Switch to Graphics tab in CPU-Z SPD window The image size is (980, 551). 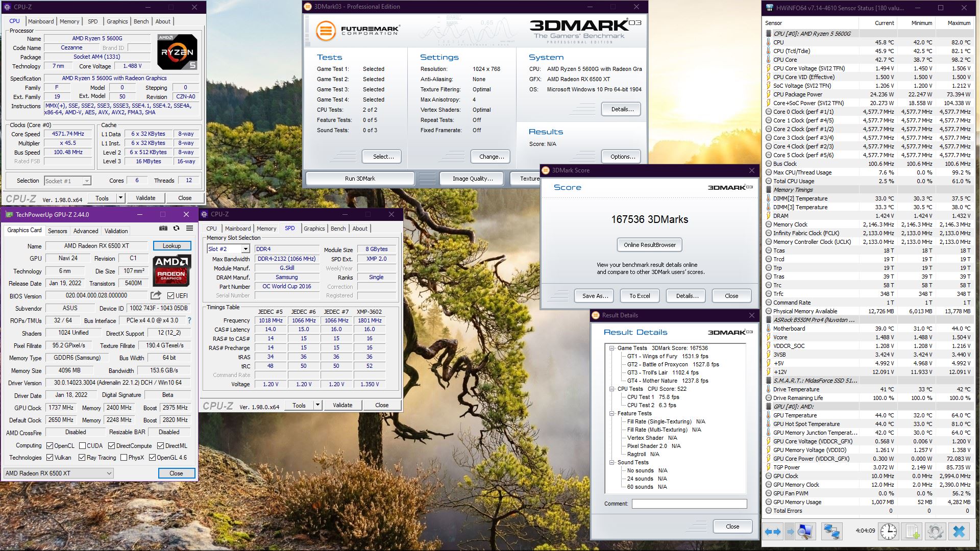314,229
